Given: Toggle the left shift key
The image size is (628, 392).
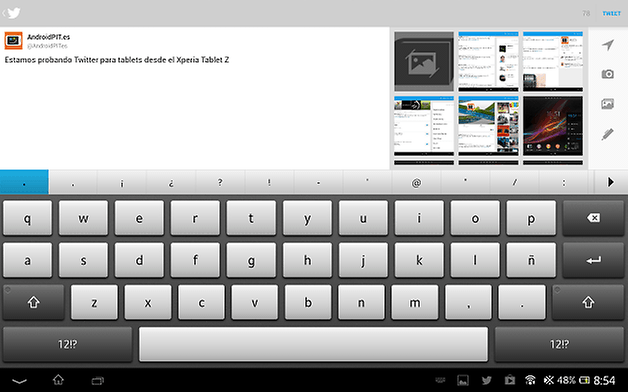Looking at the screenshot, I should point(34,302).
